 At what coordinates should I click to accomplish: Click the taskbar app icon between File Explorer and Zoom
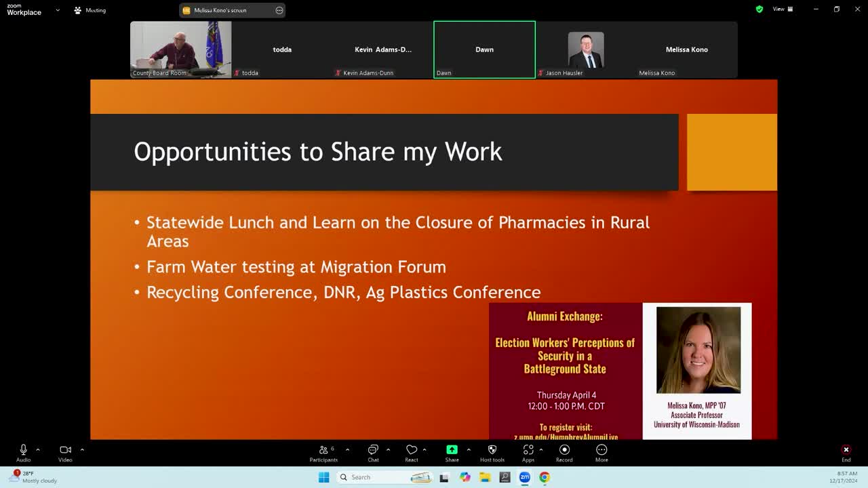[x=505, y=477]
